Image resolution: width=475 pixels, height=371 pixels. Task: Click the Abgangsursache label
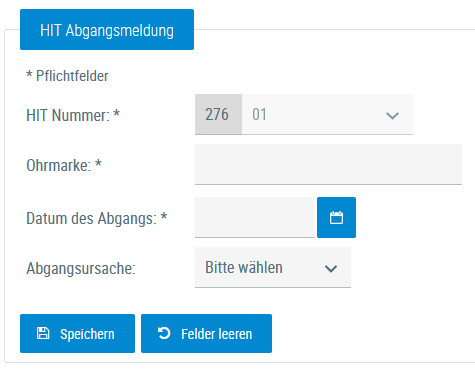[81, 268]
